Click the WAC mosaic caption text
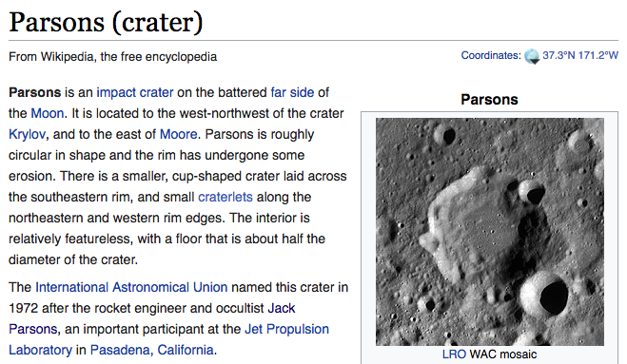 (503, 354)
